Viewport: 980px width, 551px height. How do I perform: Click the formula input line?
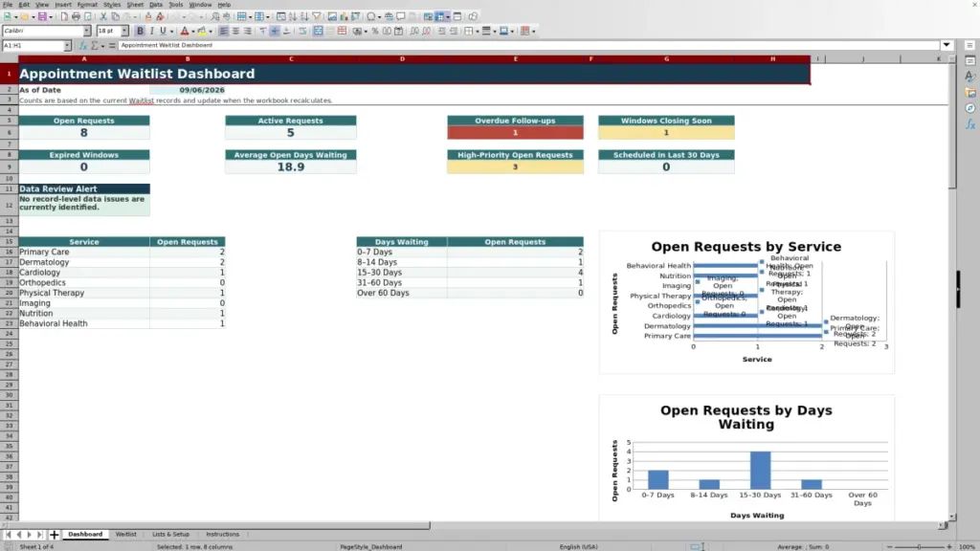pyautogui.click(x=528, y=45)
